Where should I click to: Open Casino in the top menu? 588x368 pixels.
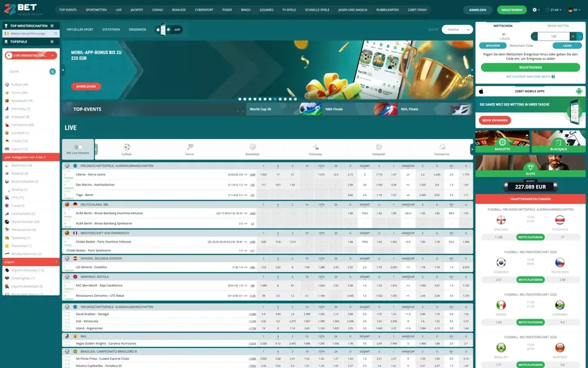tap(158, 10)
